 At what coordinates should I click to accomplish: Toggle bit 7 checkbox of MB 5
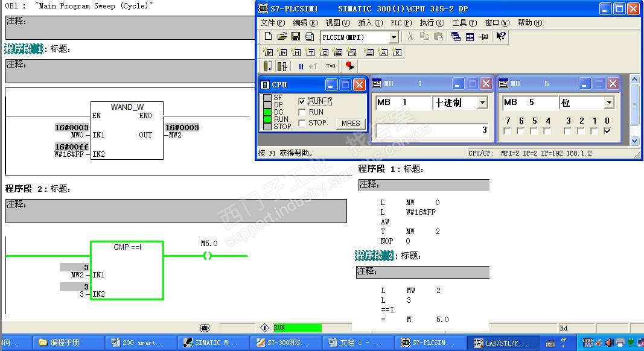click(507, 131)
